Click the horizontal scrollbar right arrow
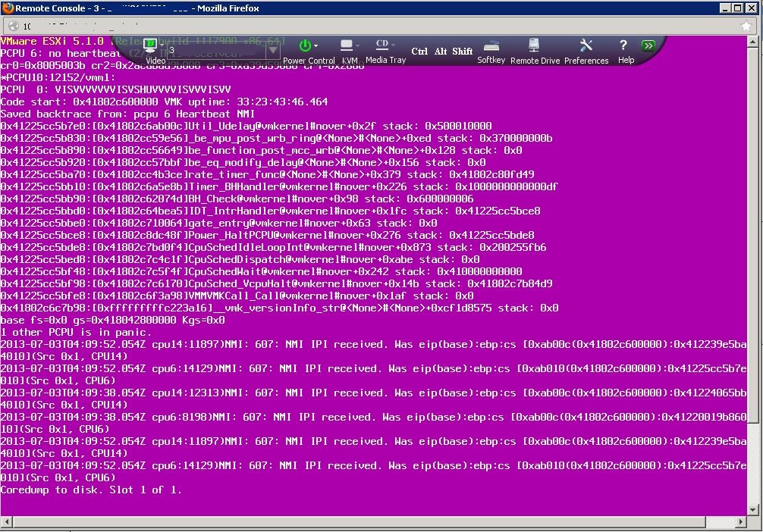Image resolution: width=763 pixels, height=532 pixels. click(740, 522)
